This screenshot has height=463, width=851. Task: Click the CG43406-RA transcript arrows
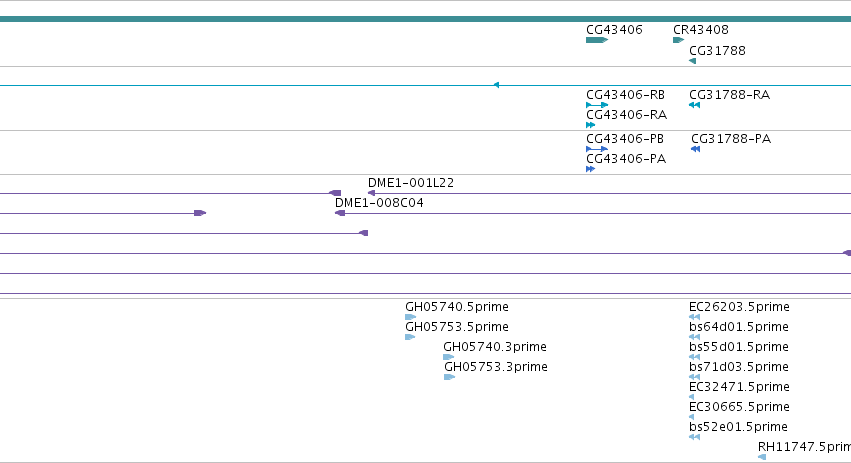pyautogui.click(x=590, y=125)
